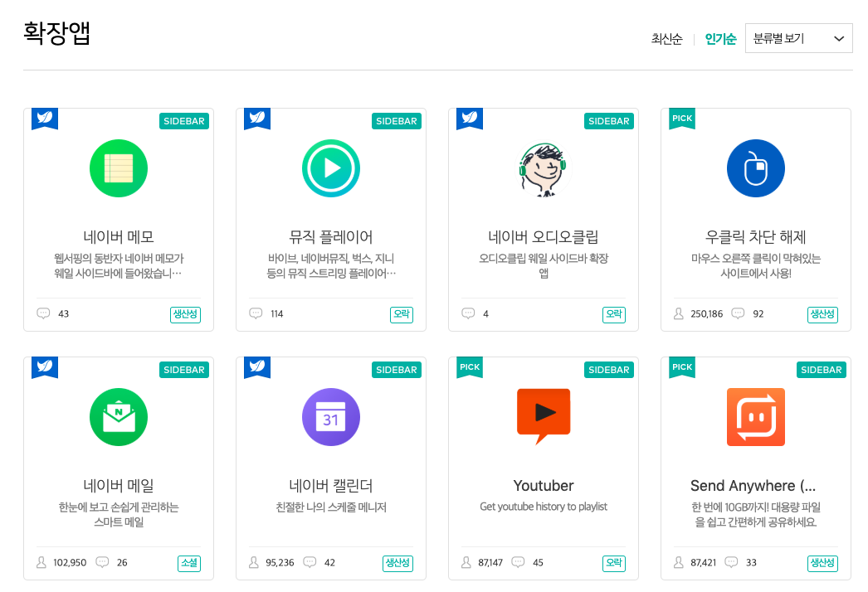
Task: Open the Send Anywhere orange icon
Action: click(x=756, y=417)
